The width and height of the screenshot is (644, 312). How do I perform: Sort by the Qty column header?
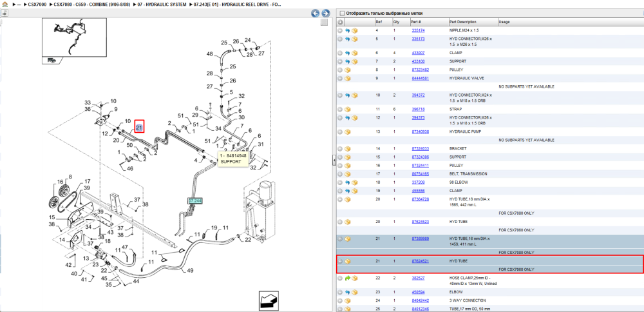(x=396, y=22)
